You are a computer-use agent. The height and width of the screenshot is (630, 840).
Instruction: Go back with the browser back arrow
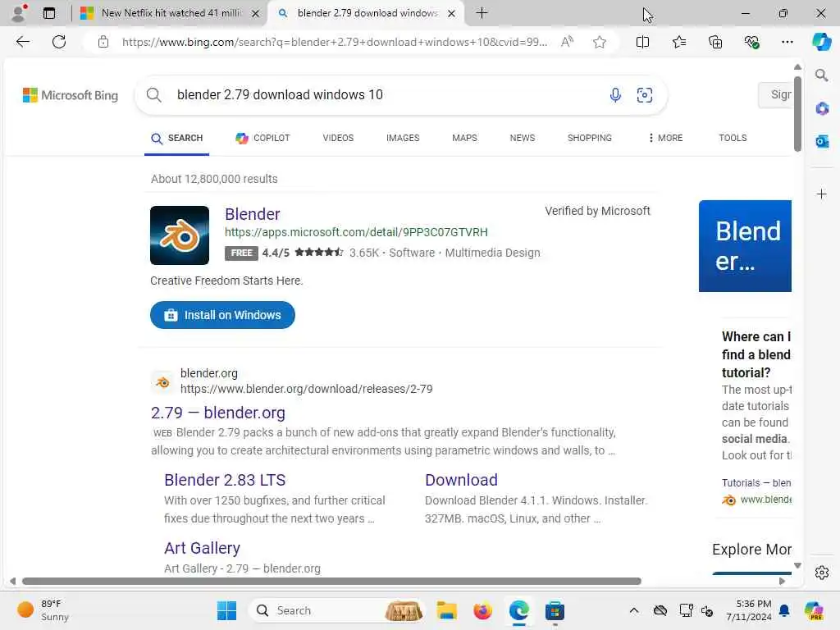tap(22, 42)
